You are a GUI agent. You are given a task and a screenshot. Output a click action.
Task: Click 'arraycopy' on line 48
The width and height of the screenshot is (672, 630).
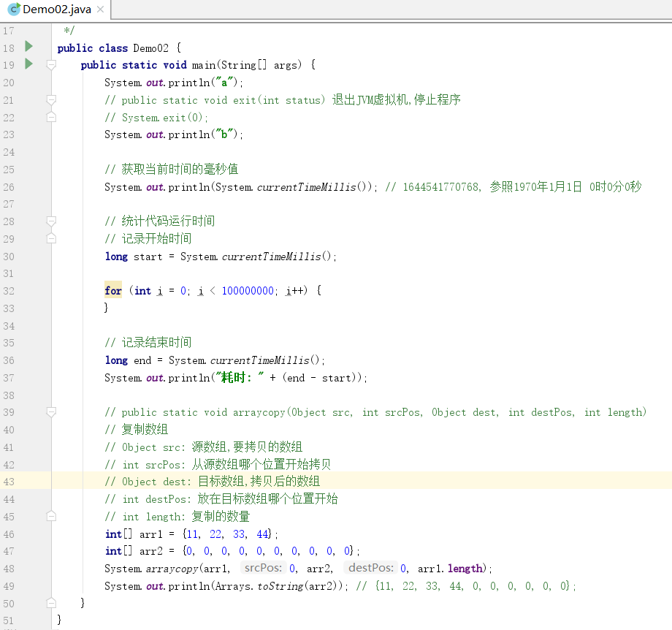coord(172,569)
